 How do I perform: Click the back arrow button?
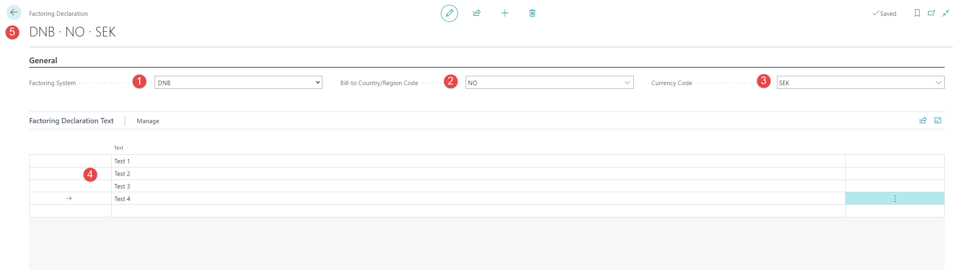(14, 13)
